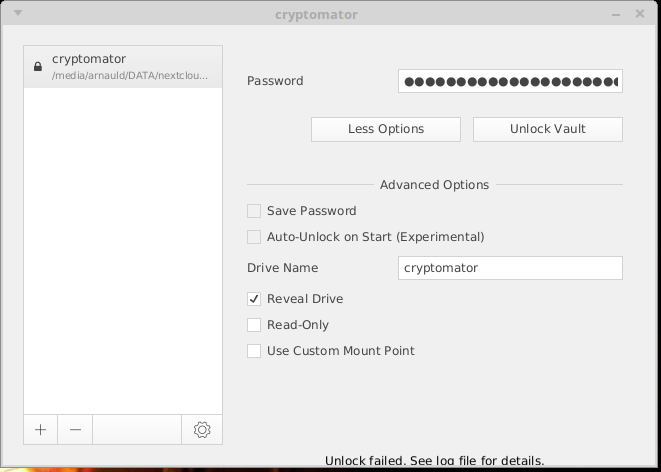Remove the selected vault with the minus icon

click(x=75, y=429)
